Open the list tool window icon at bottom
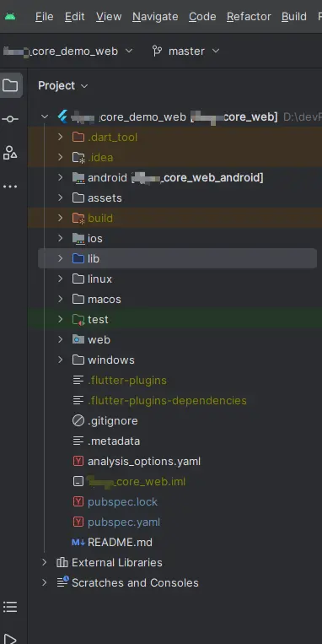The height and width of the screenshot is (644, 322). click(x=10, y=607)
